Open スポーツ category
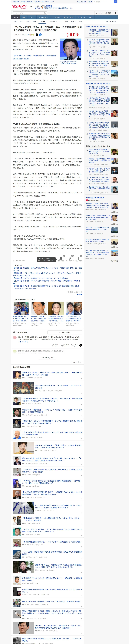Image resolution: width=129 pixels, height=644 pixels. pos(52,22)
